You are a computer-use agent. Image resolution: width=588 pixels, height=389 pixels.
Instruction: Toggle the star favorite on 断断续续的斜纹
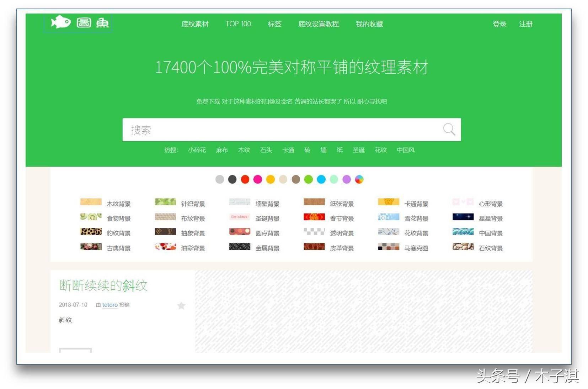181,305
